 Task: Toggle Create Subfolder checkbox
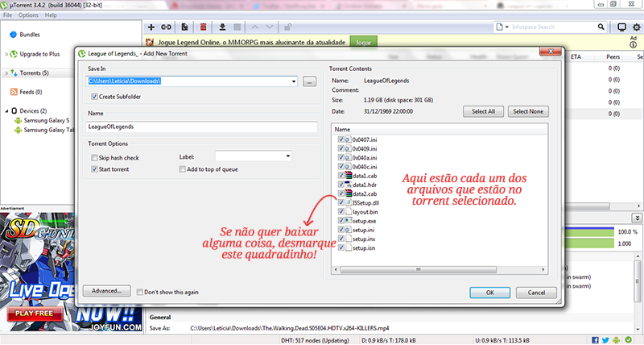(x=94, y=97)
